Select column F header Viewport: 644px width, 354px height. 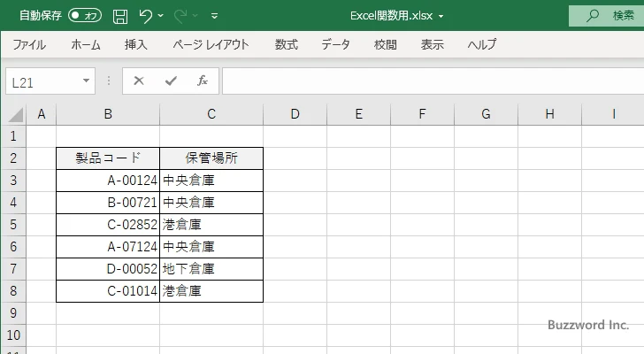point(422,114)
